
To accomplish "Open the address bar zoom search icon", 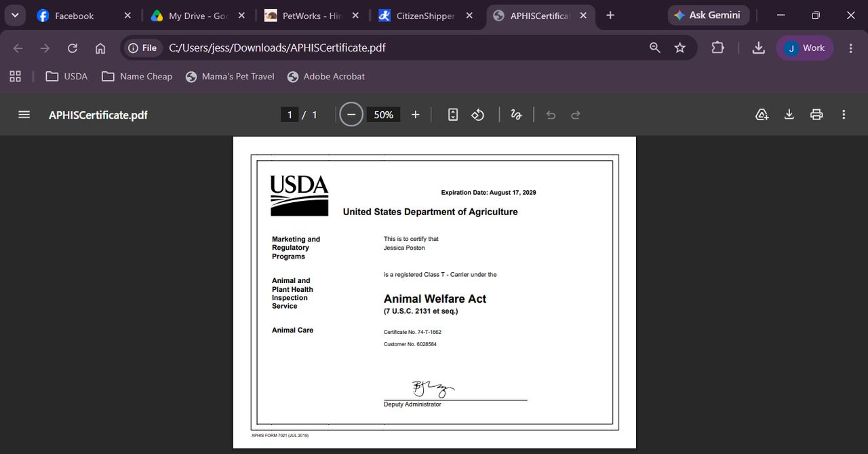I will [x=654, y=48].
